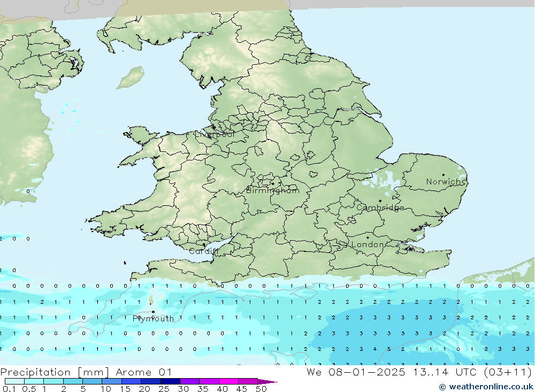Image resolution: width=535 pixels, height=392 pixels.
Task: Click the Arome 01 model label
Action: (143, 372)
